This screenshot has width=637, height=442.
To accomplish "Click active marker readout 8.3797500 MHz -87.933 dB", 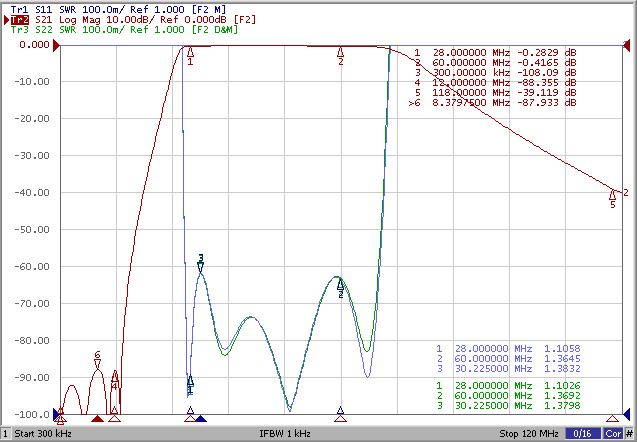I will click(492, 103).
